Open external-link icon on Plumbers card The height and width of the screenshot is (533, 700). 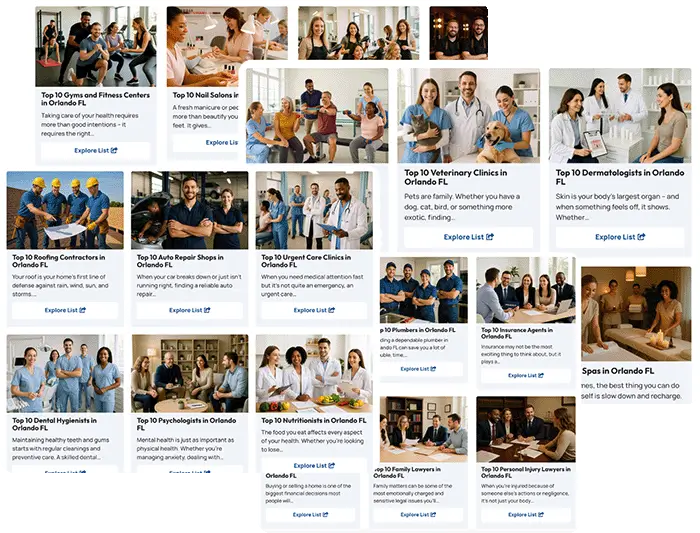(433, 369)
